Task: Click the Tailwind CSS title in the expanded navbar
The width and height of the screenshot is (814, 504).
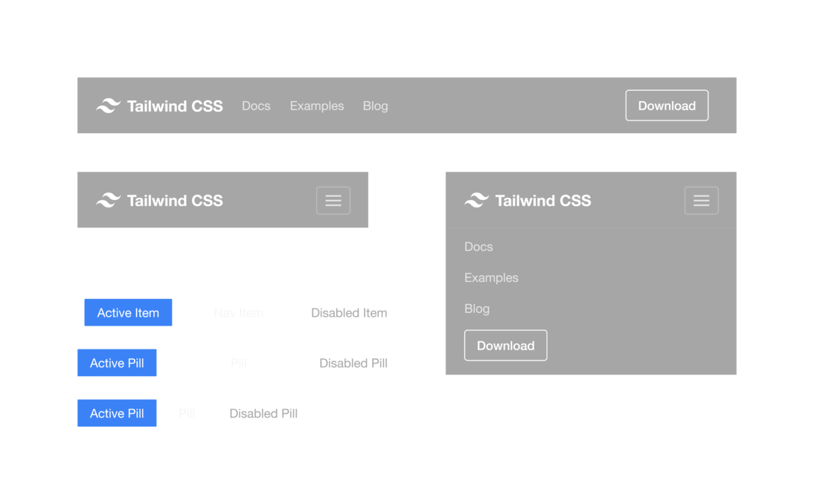Action: click(x=543, y=200)
